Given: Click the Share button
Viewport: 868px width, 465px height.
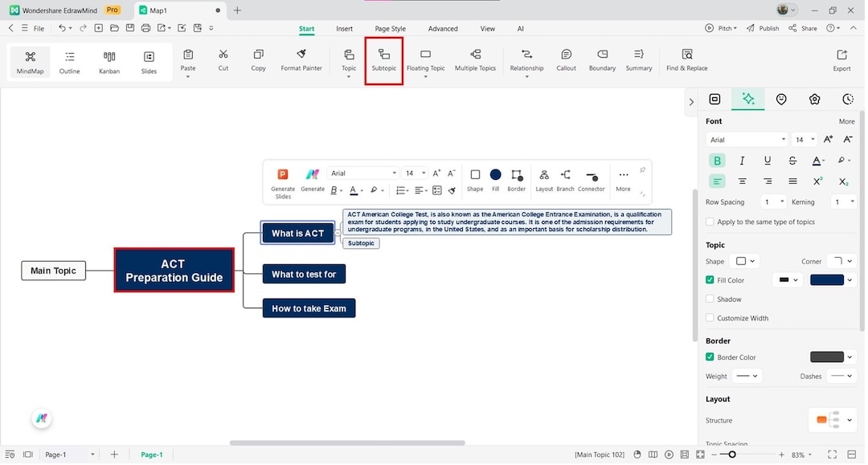Looking at the screenshot, I should pyautogui.click(x=803, y=28).
